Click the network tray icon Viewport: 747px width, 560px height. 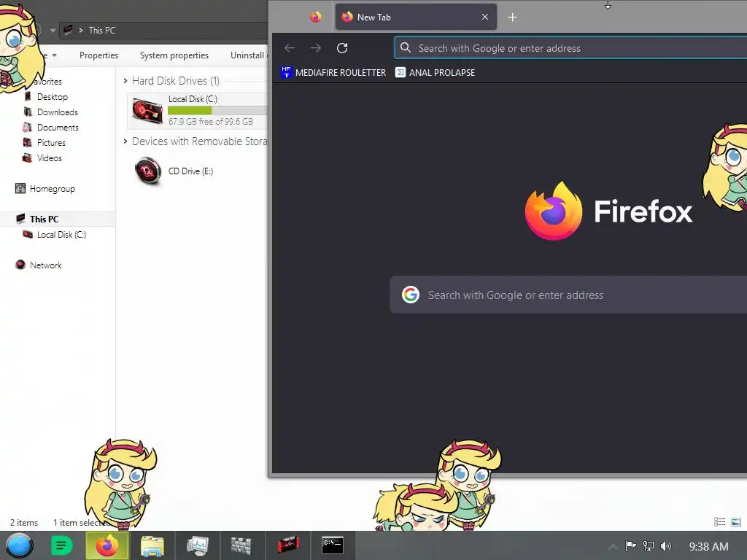649,546
